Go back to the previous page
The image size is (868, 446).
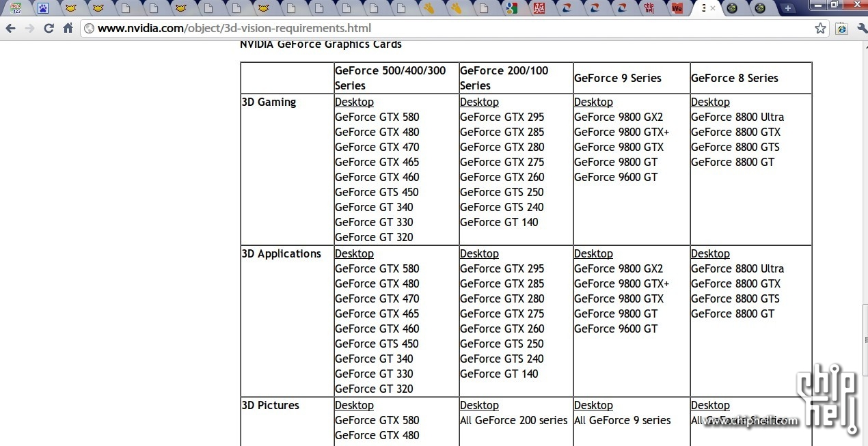pos(10,28)
